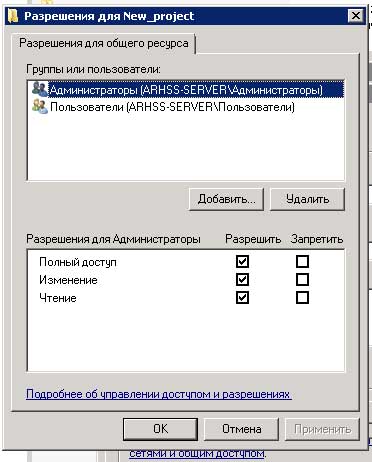
Task: Click the folder icon in the title bar
Action: click(x=13, y=16)
